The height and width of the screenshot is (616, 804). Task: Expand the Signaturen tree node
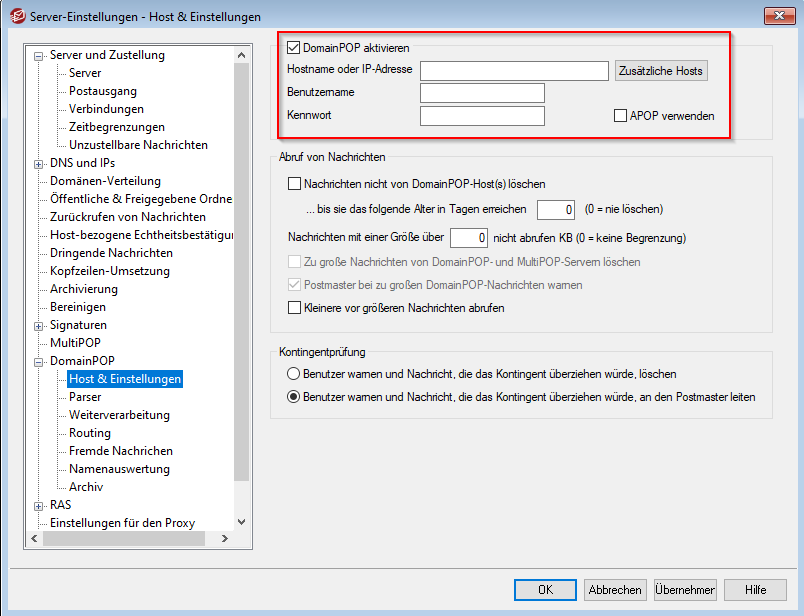point(39,326)
